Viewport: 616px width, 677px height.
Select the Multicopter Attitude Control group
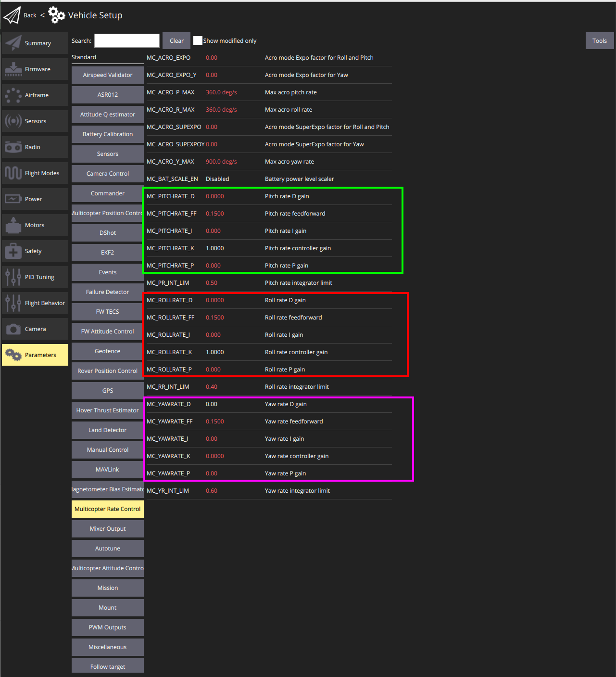click(108, 568)
